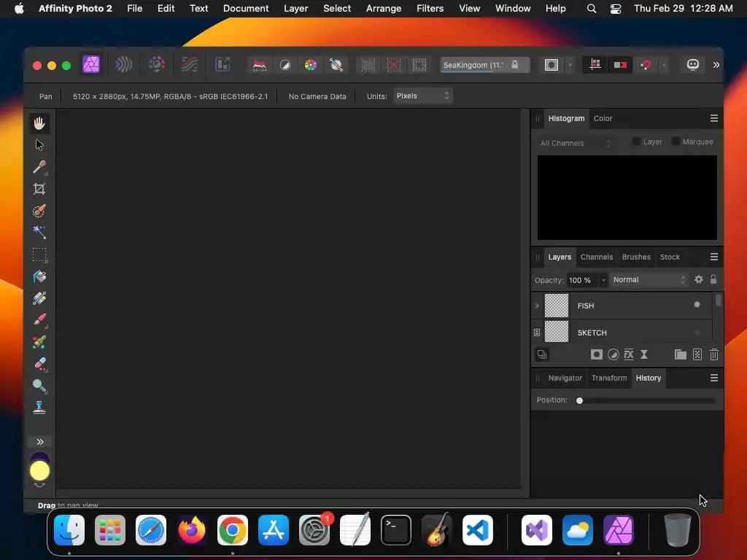Enable the Layer checkbox in Histogram
The image size is (747, 560).
click(x=636, y=141)
